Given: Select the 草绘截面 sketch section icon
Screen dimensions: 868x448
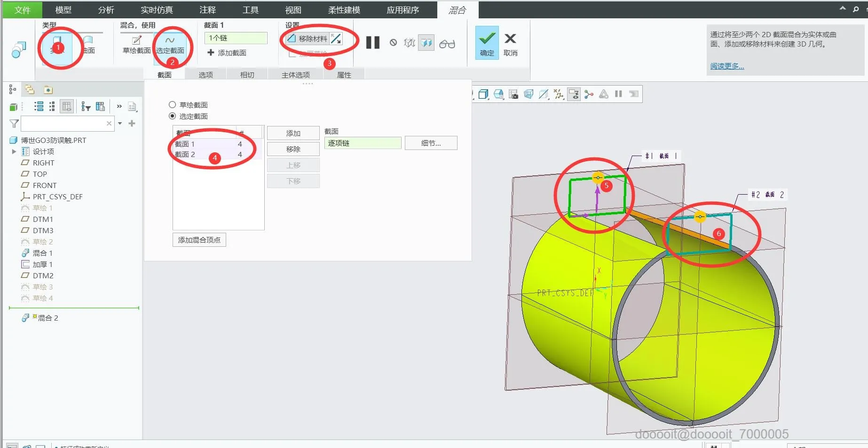Looking at the screenshot, I should pyautogui.click(x=136, y=45).
